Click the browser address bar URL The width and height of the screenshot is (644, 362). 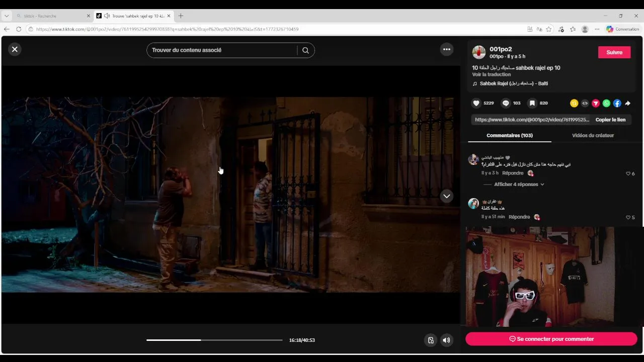pos(168,29)
